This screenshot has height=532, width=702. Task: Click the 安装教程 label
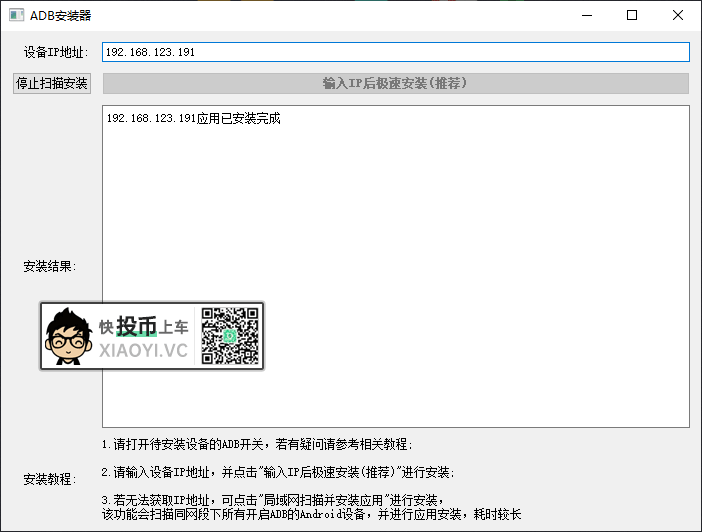[x=50, y=479]
